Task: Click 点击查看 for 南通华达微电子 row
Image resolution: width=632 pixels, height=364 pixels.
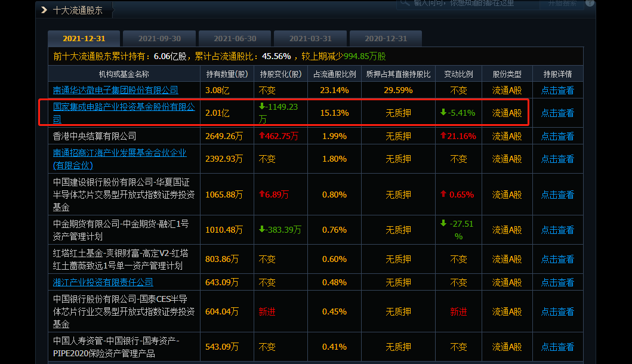Action: [557, 90]
